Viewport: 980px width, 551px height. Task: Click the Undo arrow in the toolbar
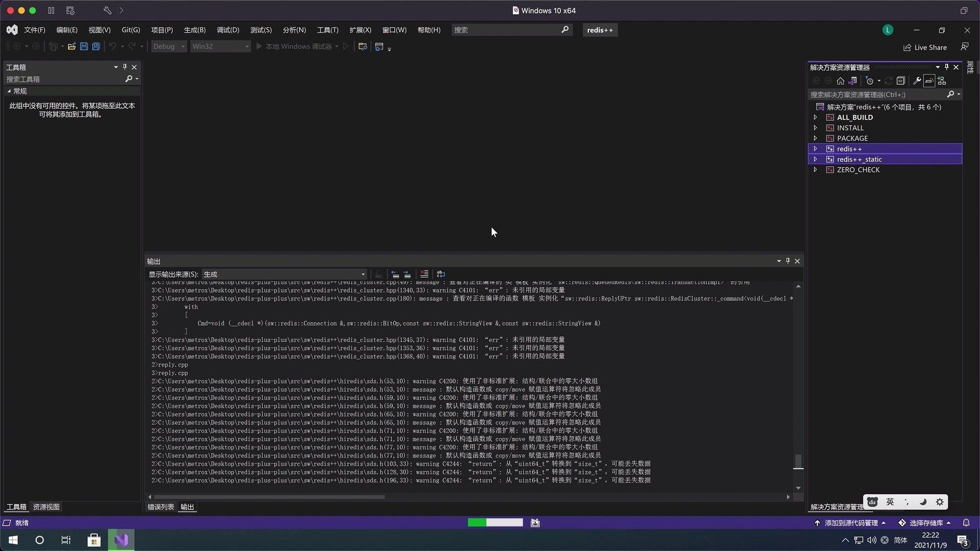click(x=112, y=46)
